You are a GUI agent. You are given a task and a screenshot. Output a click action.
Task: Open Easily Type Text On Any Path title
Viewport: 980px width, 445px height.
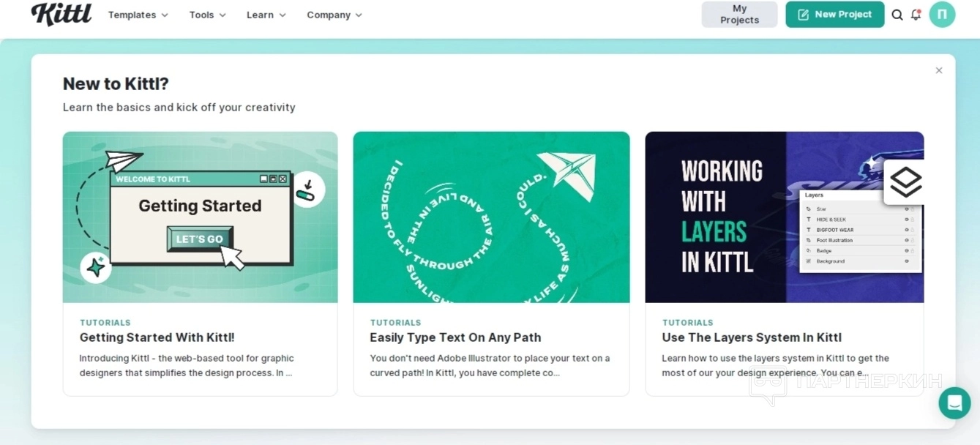[455, 337]
